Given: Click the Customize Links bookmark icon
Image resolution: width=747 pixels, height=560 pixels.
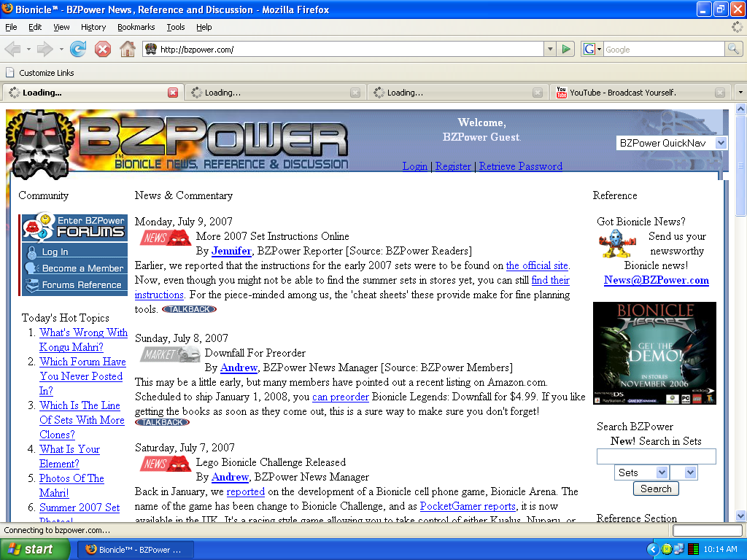Looking at the screenshot, I should (9, 73).
